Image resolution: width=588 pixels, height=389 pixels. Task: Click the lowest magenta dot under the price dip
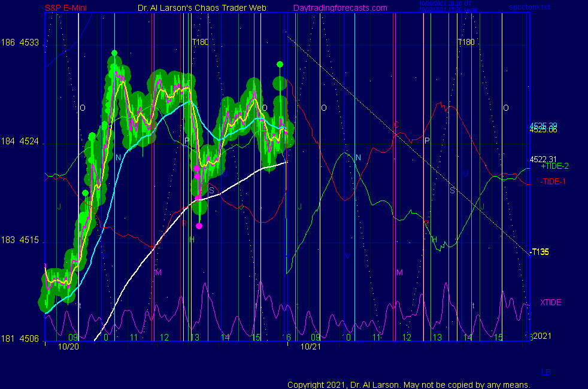click(x=199, y=226)
